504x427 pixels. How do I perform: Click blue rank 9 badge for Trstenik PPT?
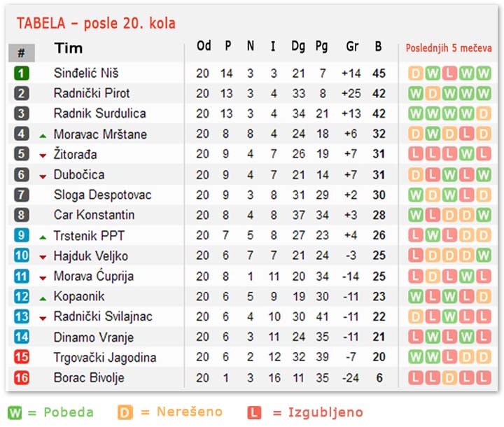click(x=22, y=235)
